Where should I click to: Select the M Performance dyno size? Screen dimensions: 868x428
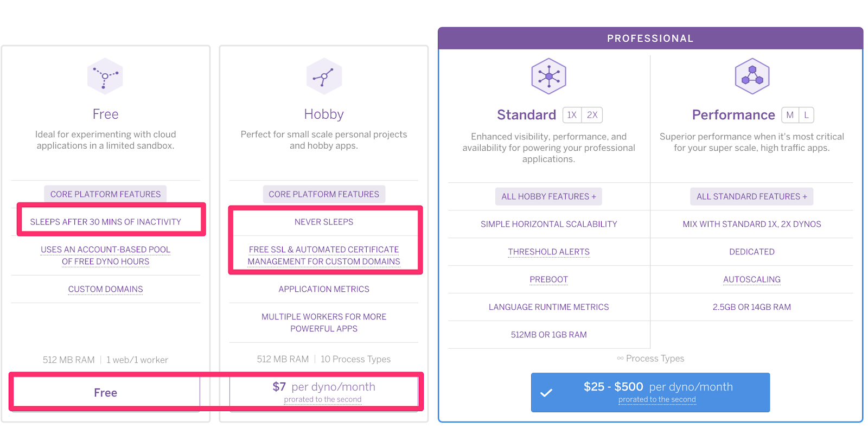click(790, 115)
